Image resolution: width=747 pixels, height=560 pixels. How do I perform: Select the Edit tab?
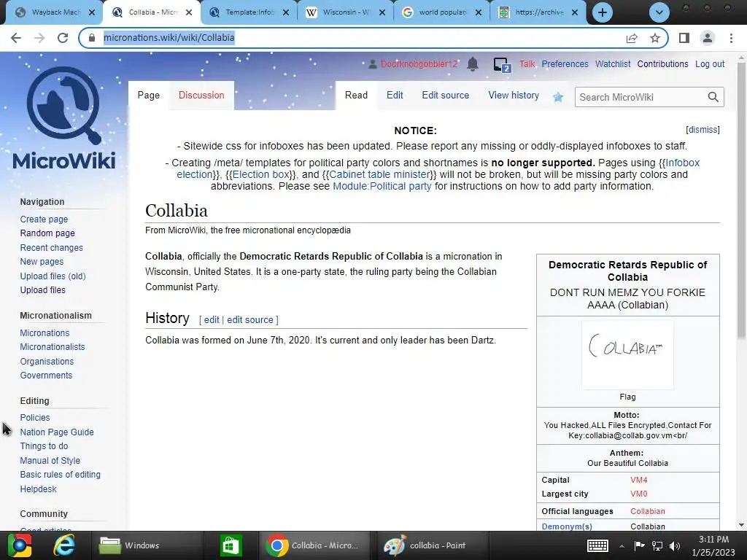coord(395,96)
